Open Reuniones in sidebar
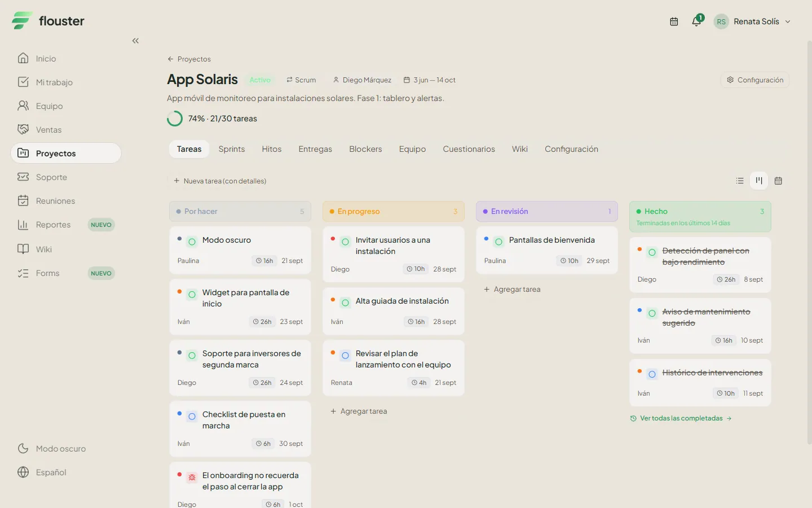812x508 pixels. [x=66, y=201]
